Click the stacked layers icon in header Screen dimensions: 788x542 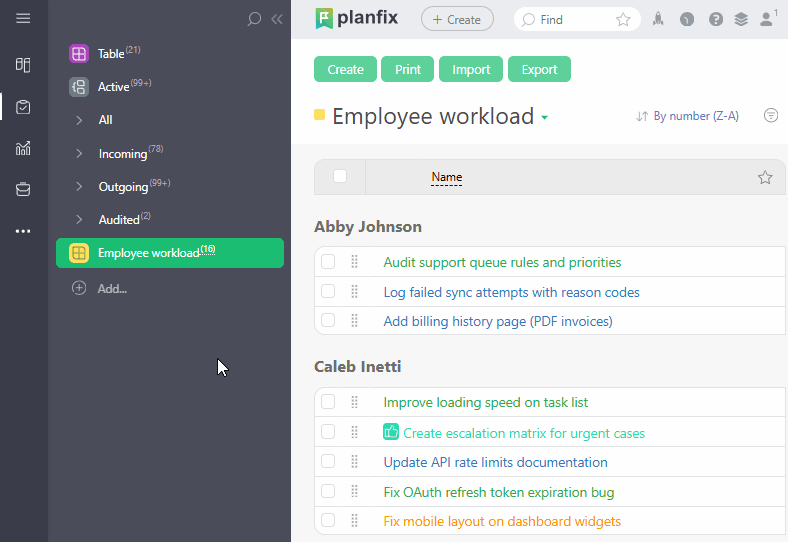tap(741, 19)
